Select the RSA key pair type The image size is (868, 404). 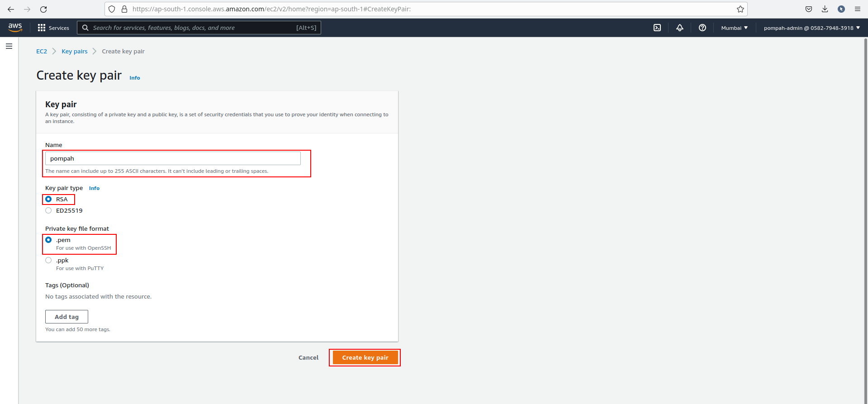48,199
